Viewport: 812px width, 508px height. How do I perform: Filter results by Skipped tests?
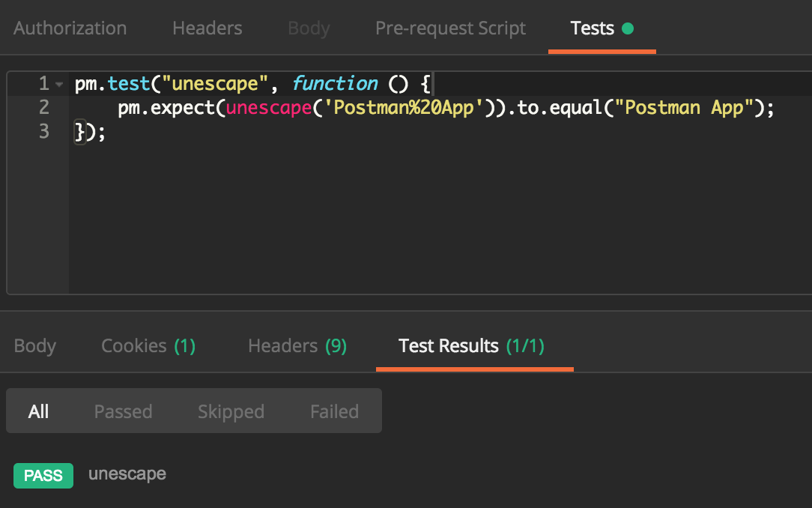click(231, 411)
